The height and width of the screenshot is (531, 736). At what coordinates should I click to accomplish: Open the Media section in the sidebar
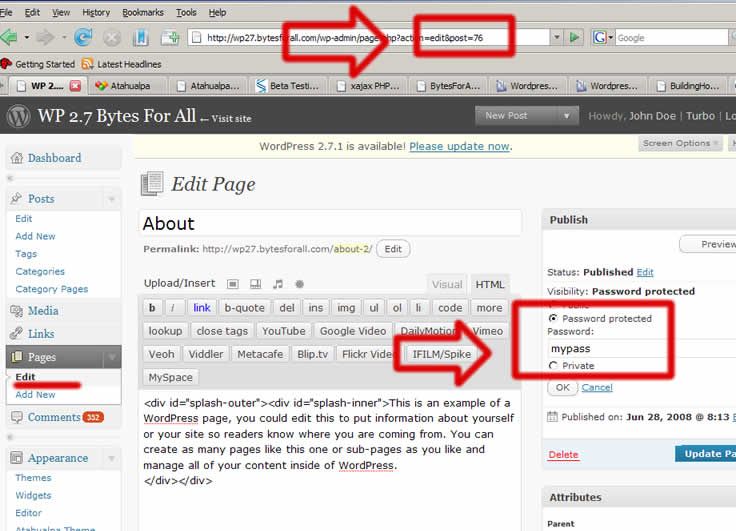[43, 311]
